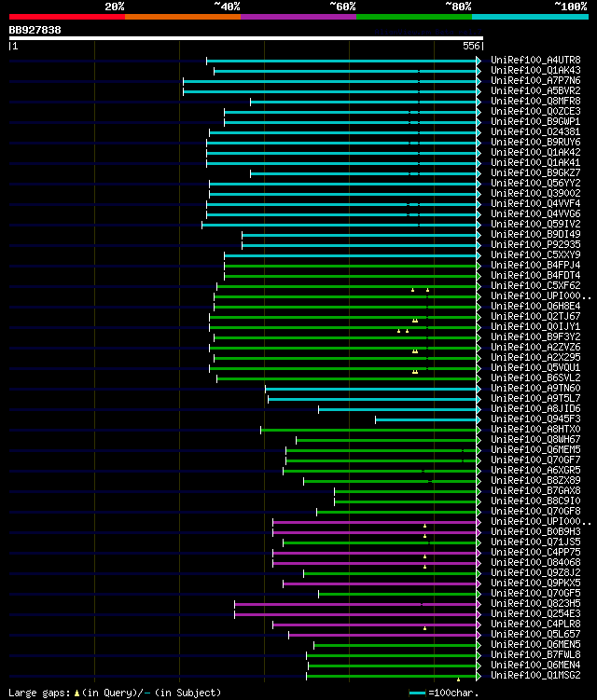Viewport: 597px width, 700px height.
Task: Select the UniRef100_B9RUY6 label
Action: point(535,142)
